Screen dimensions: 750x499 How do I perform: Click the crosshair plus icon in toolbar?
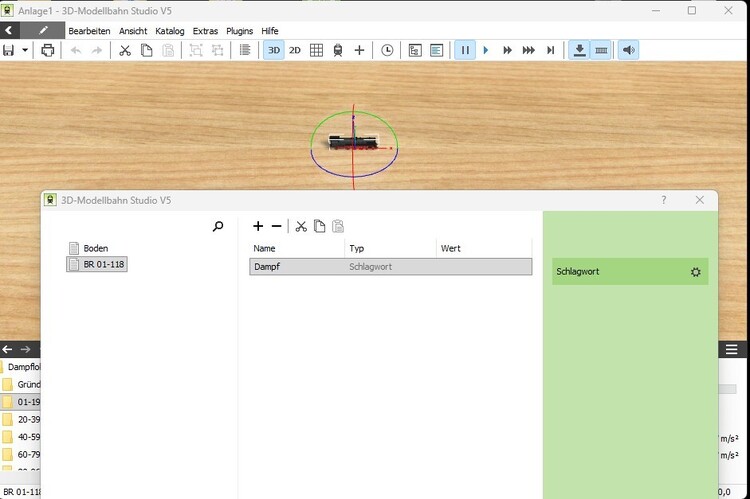click(360, 50)
